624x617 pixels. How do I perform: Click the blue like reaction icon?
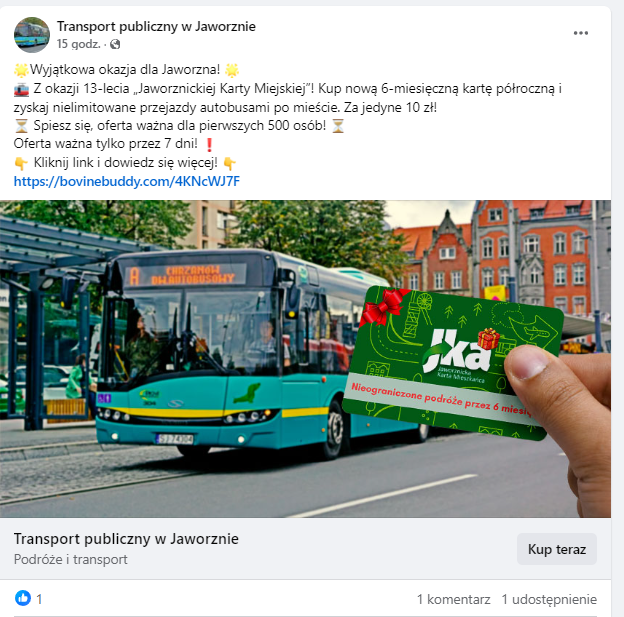pos(23,598)
